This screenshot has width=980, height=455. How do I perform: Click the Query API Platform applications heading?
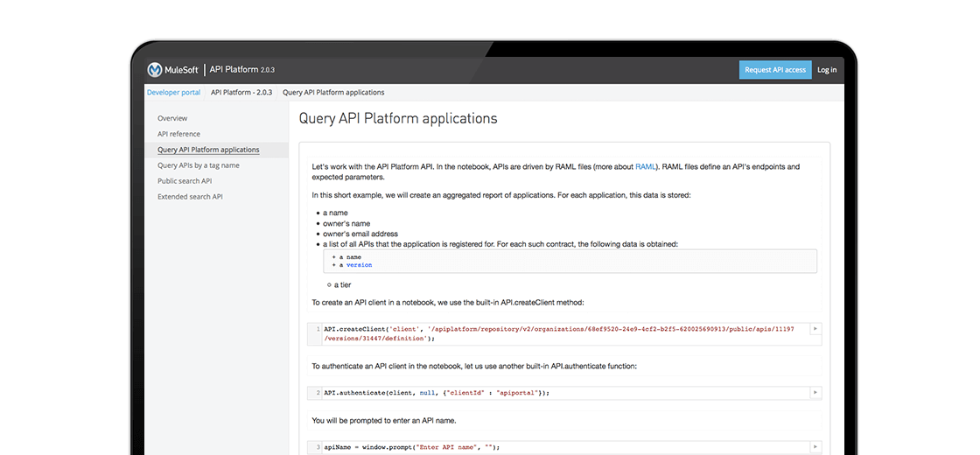pyautogui.click(x=398, y=118)
